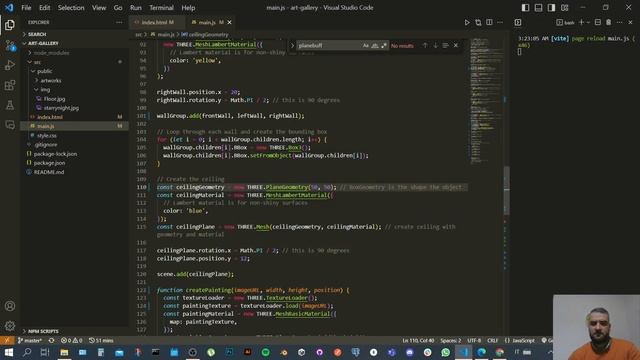Expand the NPM SCRIPTS section

point(43,331)
